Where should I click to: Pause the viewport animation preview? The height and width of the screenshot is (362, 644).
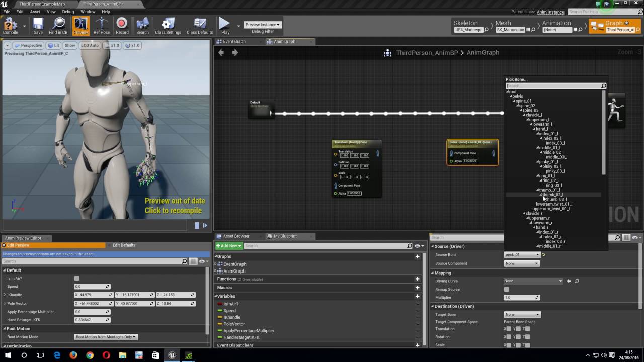point(197,226)
